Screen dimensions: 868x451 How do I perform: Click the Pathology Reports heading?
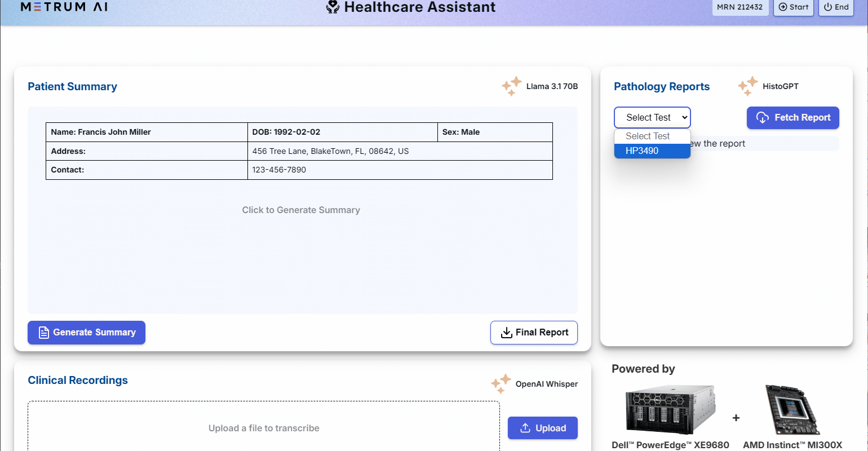662,86
